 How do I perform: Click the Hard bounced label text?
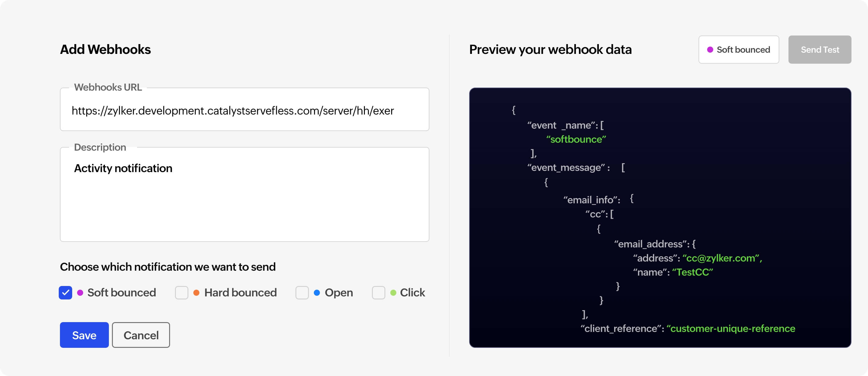point(240,292)
